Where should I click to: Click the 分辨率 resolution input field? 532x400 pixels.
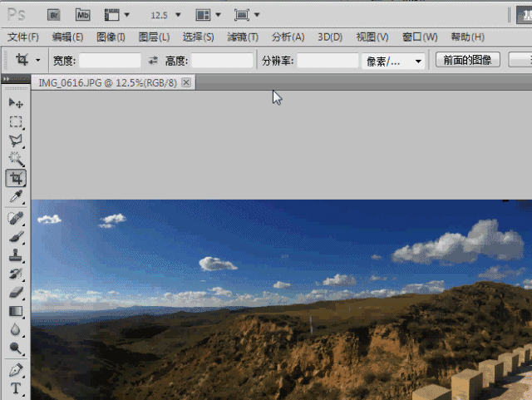[328, 61]
